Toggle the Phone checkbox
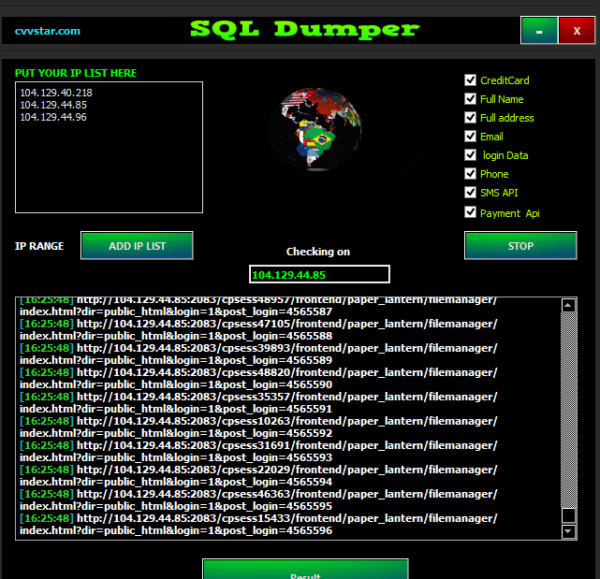600x579 pixels. tap(471, 174)
